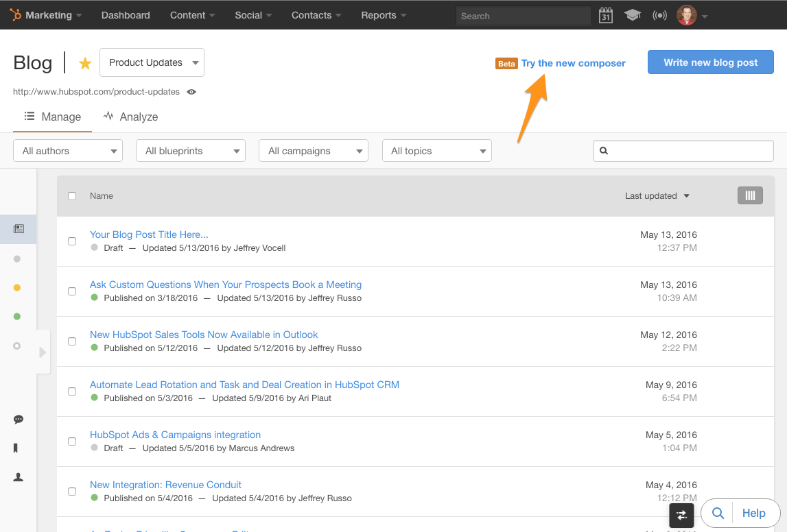
Task: Check the 'New HubSpot Sales Tools' row
Action: (72, 341)
